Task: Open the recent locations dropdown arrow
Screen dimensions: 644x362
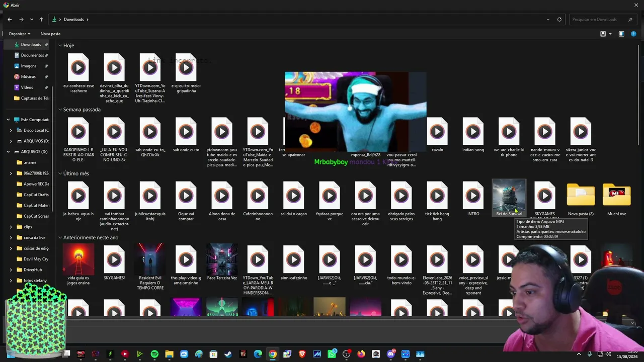Action: 31,20
